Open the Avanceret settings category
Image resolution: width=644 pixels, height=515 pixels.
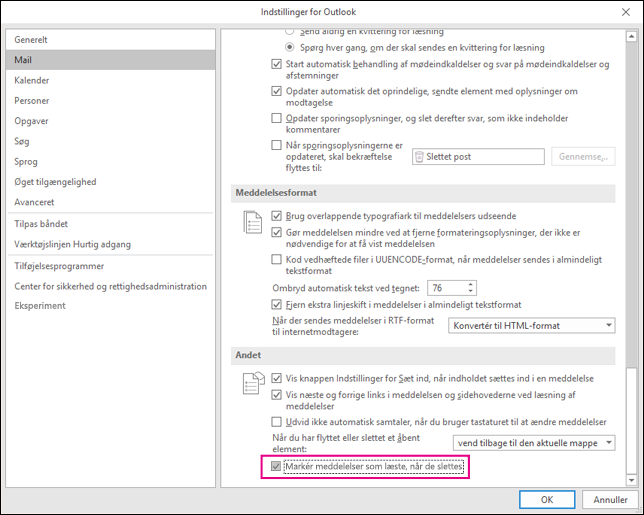(110, 202)
